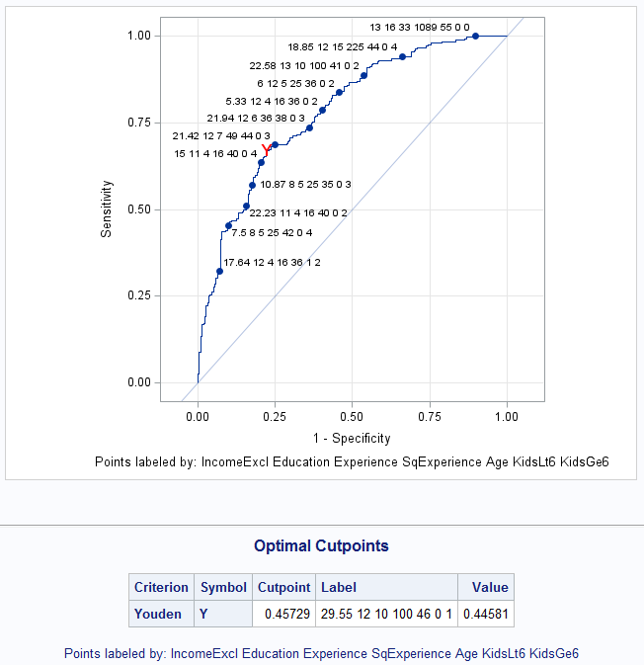Click the Criterion column header
This screenshot has width=644, height=665.
pos(161,587)
